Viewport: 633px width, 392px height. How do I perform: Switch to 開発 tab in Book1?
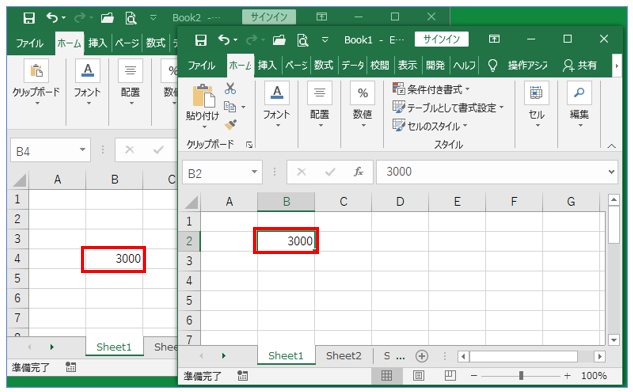click(x=435, y=65)
